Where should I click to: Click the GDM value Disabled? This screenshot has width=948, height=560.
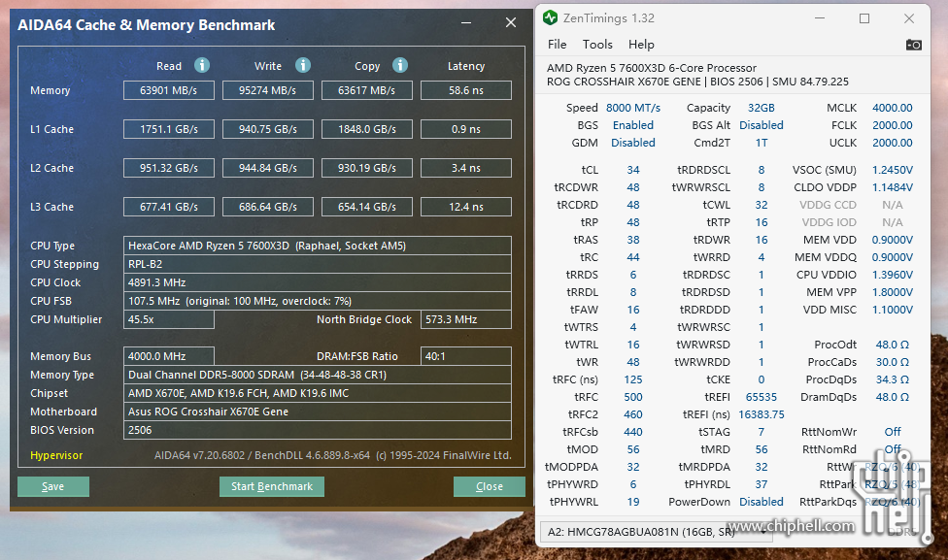tap(633, 143)
